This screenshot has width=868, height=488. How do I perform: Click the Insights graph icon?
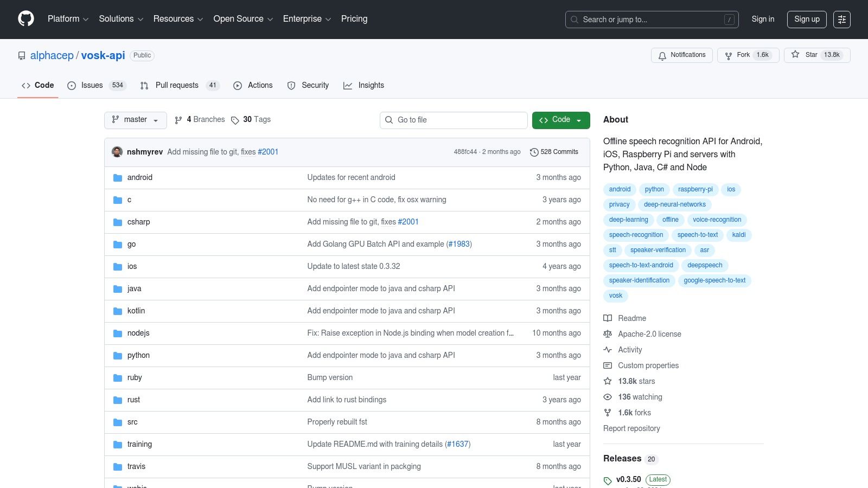348,86
